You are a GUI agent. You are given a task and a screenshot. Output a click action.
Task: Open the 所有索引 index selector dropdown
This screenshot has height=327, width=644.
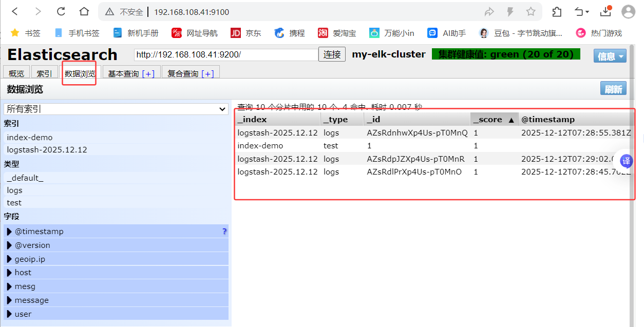point(116,109)
